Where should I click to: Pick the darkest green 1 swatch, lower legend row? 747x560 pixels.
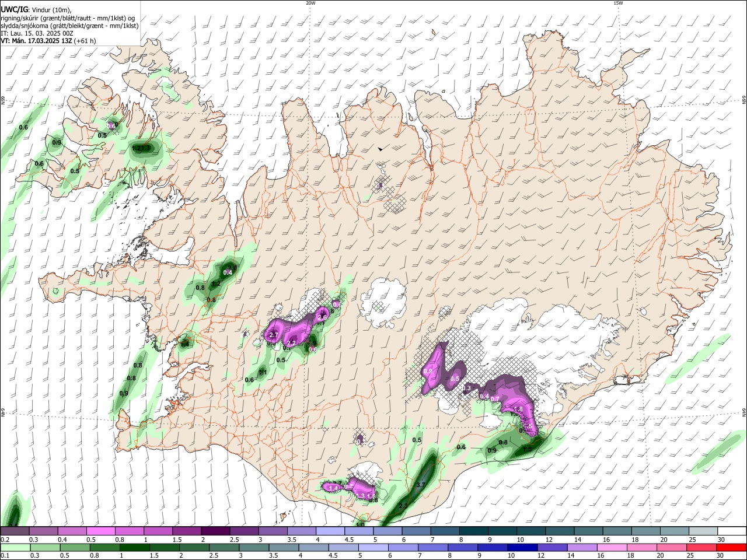135,547
